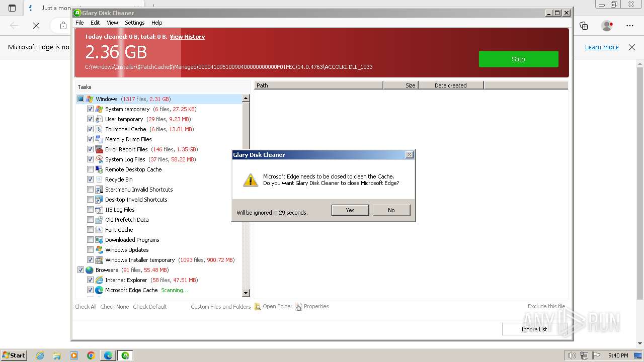Open the Settings menu

coord(135,23)
